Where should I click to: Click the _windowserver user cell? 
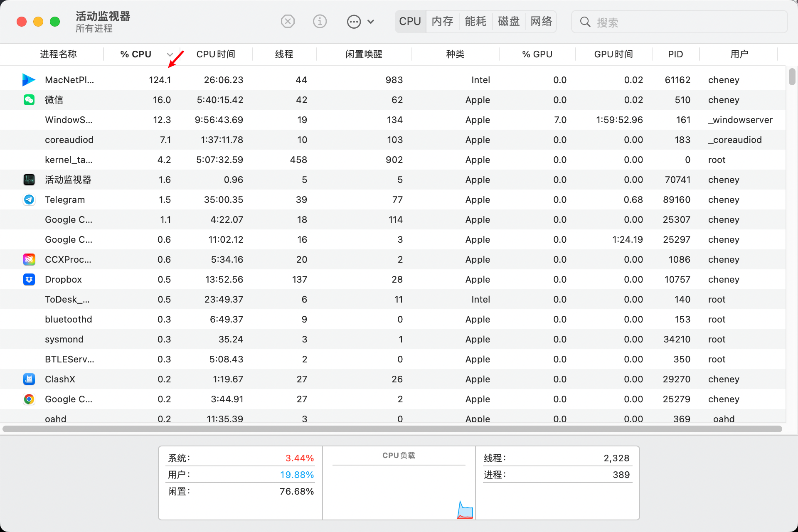(740, 120)
